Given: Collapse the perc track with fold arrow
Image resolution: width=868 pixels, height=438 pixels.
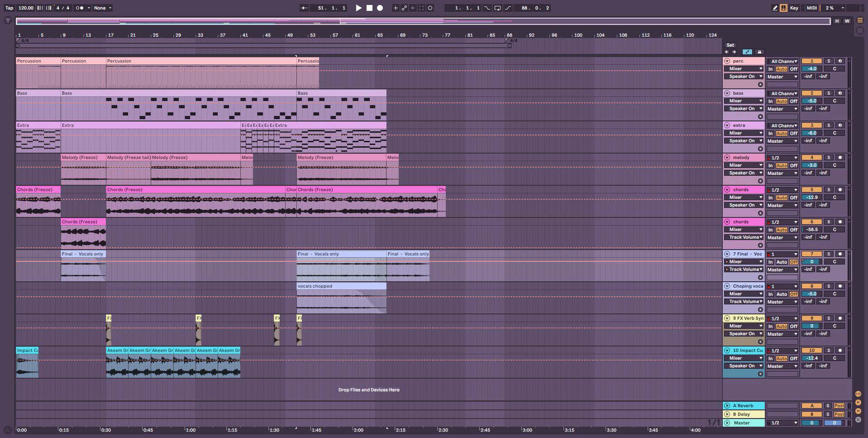Looking at the screenshot, I should 727,61.
